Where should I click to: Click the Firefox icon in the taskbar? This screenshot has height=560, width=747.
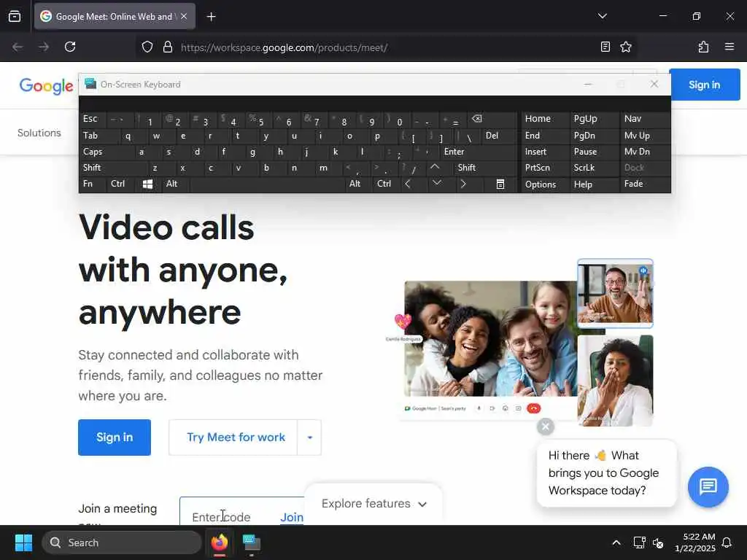[x=220, y=542]
